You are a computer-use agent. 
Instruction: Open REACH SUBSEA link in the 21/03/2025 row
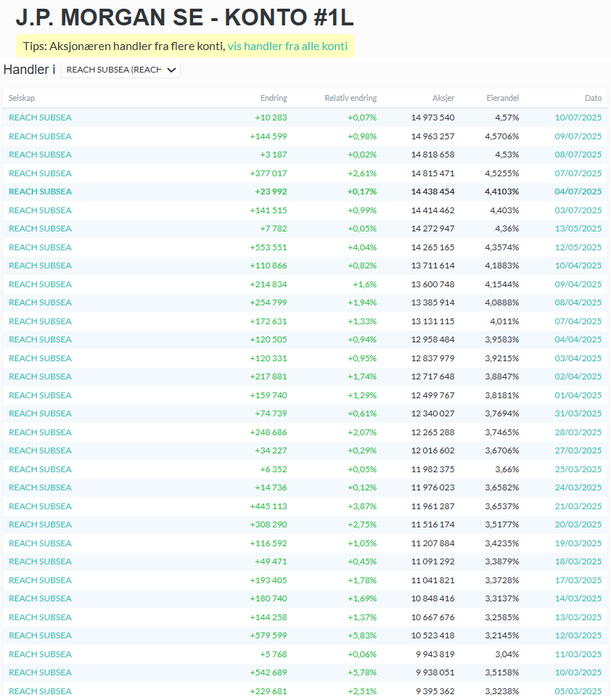[x=40, y=507]
